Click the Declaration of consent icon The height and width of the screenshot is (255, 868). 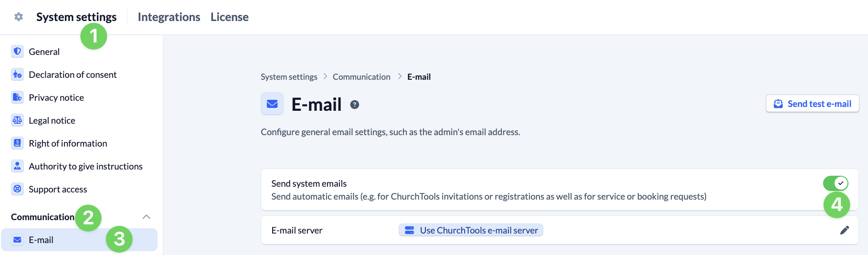coord(17,74)
